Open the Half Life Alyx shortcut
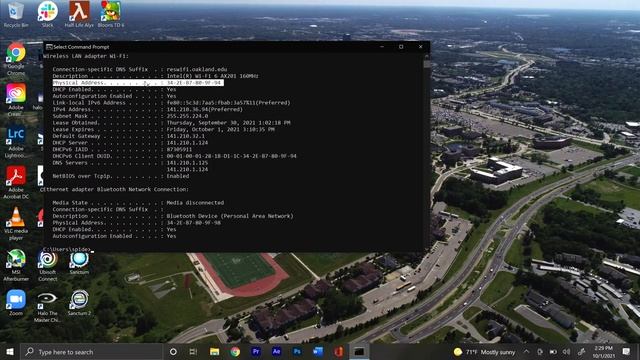640x360 pixels. click(79, 14)
